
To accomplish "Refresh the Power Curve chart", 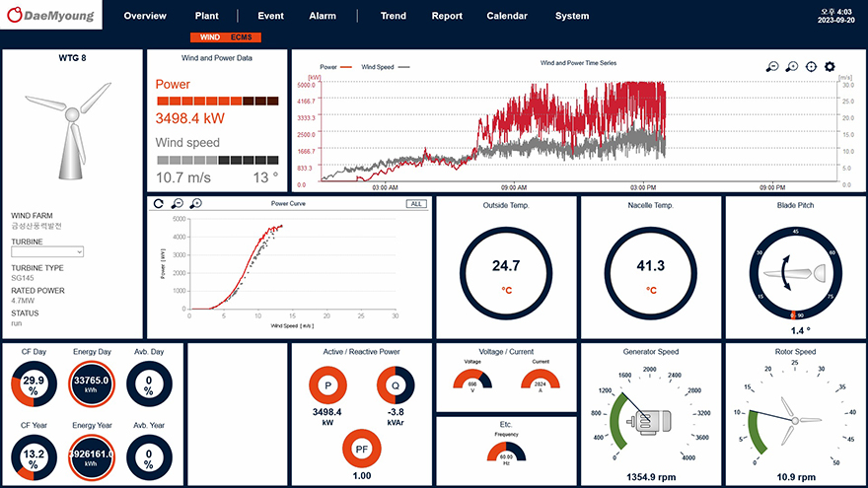I will coord(159,204).
